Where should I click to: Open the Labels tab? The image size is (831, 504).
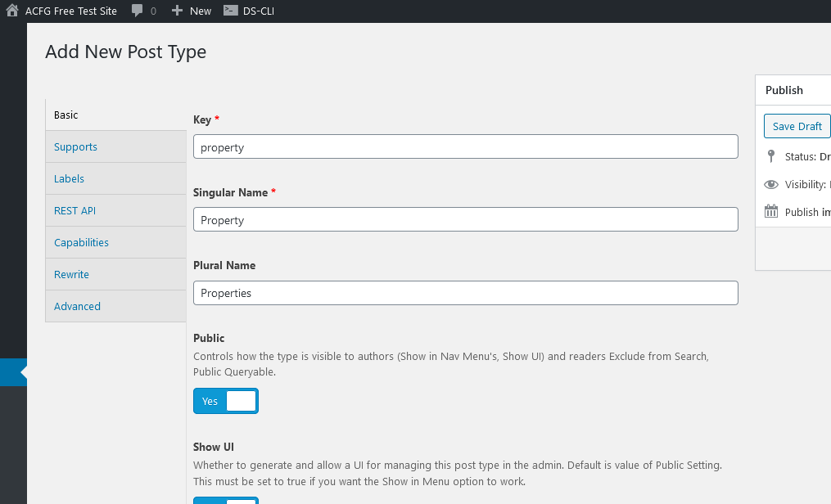tap(115, 178)
